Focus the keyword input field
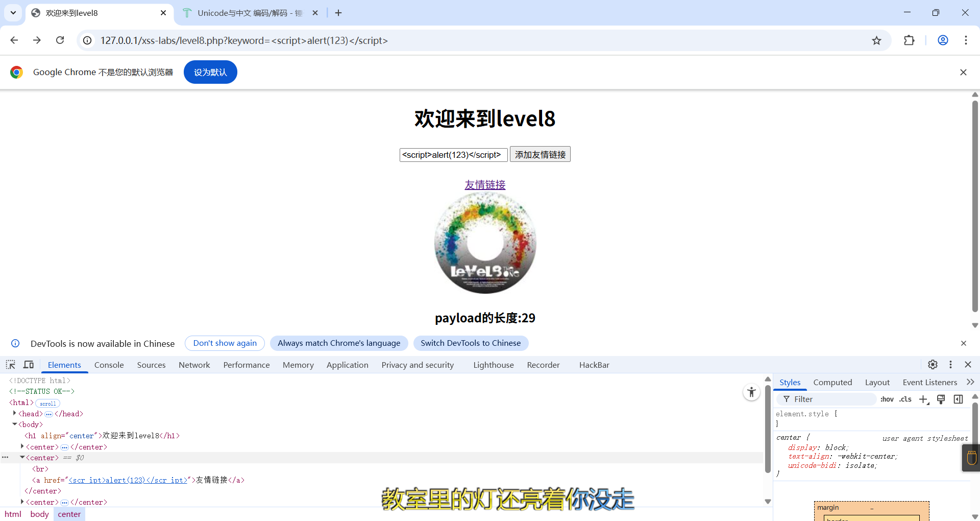Screen dimensions: 980x521 tap(453, 155)
